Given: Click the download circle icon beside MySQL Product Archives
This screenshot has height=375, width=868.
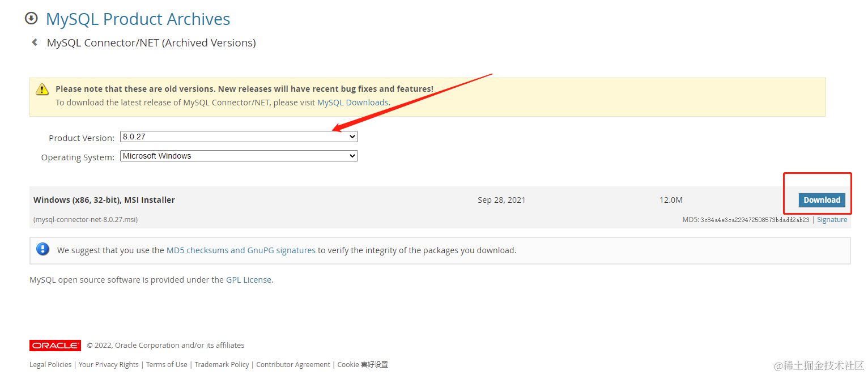Looking at the screenshot, I should [x=31, y=18].
